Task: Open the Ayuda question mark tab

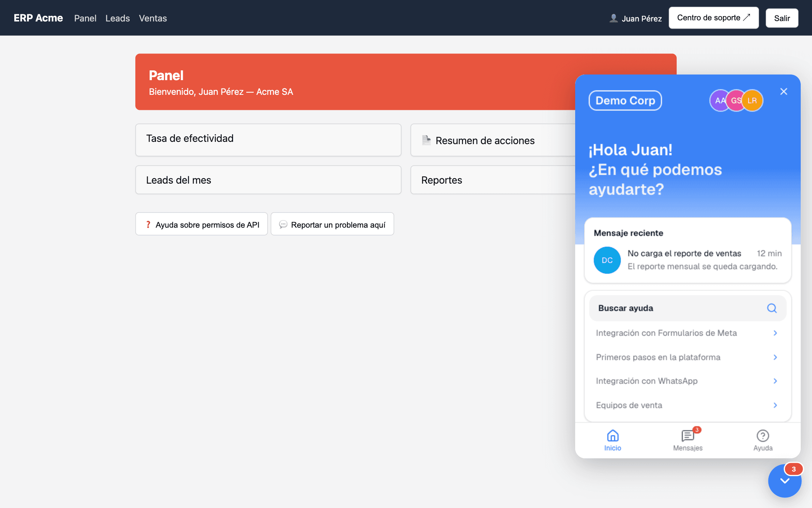Action: click(x=763, y=440)
